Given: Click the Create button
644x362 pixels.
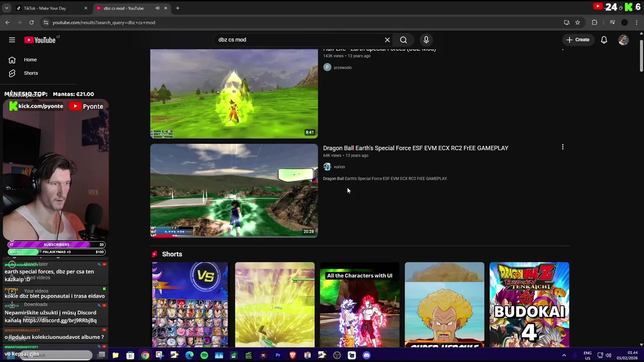Looking at the screenshot, I should [578, 40].
